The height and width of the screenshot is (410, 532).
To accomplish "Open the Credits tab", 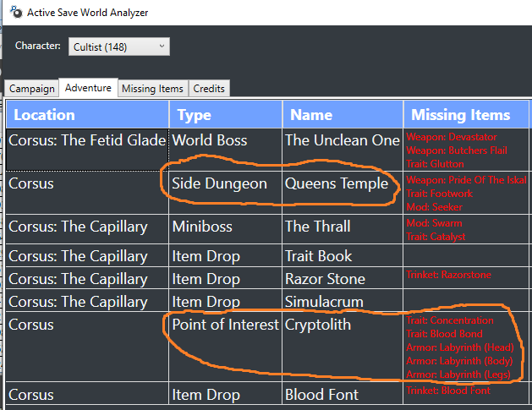I will click(209, 89).
